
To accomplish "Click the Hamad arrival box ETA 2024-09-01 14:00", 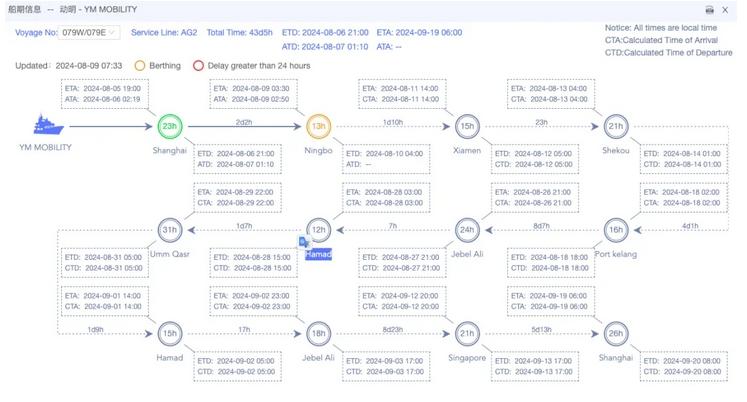I will tap(104, 301).
